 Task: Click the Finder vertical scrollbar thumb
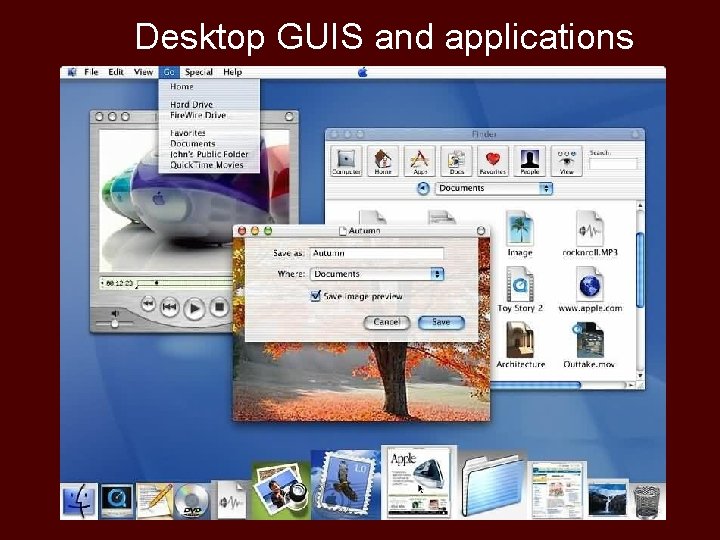(x=640, y=270)
